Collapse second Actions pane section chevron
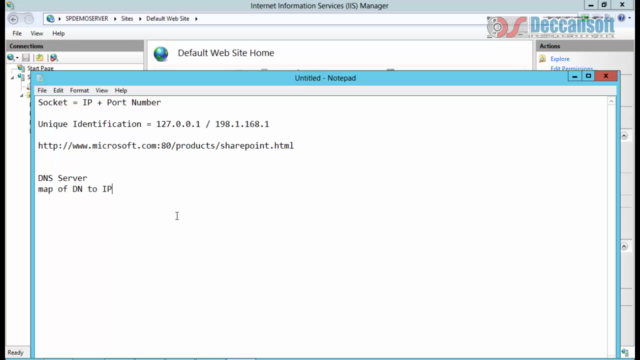 click(624, 247)
